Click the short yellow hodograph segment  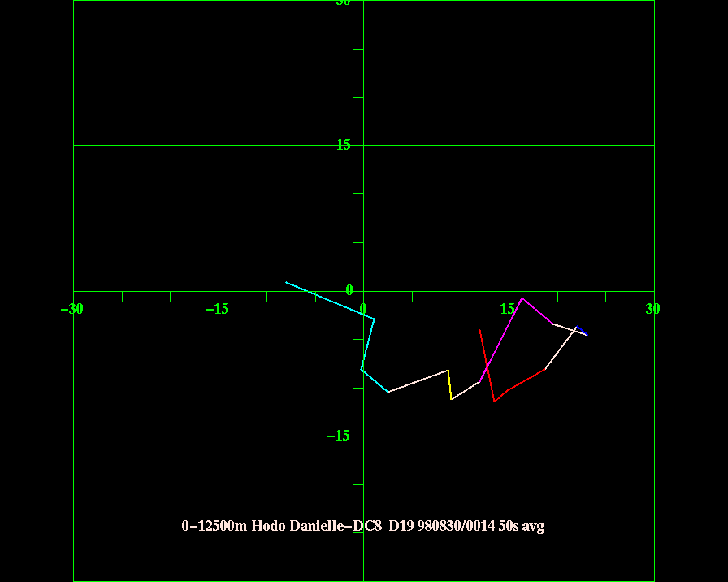(x=449, y=384)
